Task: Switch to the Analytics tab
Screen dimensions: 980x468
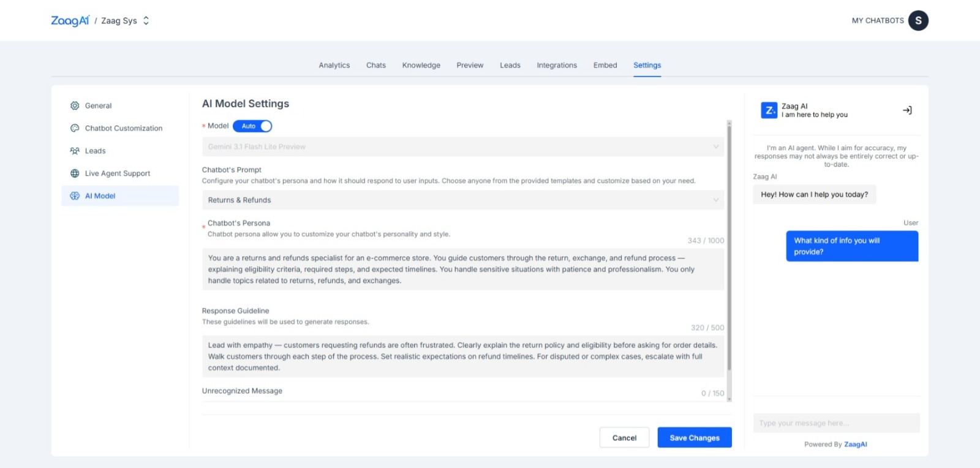Action: [x=334, y=66]
